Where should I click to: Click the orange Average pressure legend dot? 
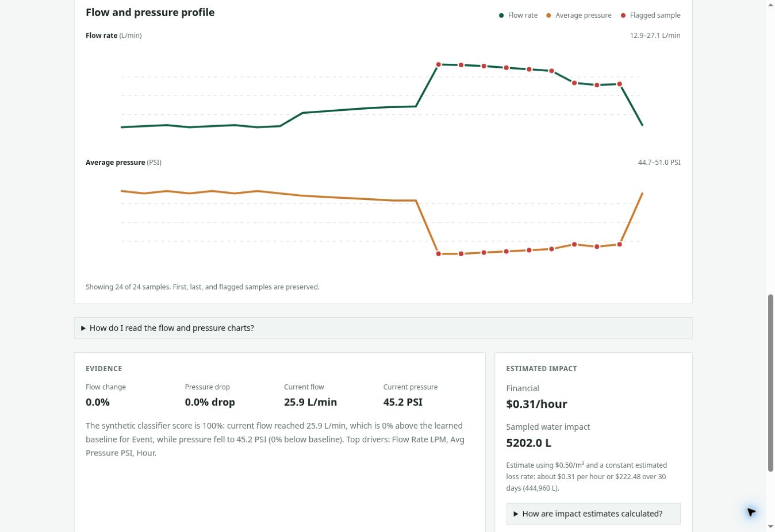pyautogui.click(x=548, y=16)
